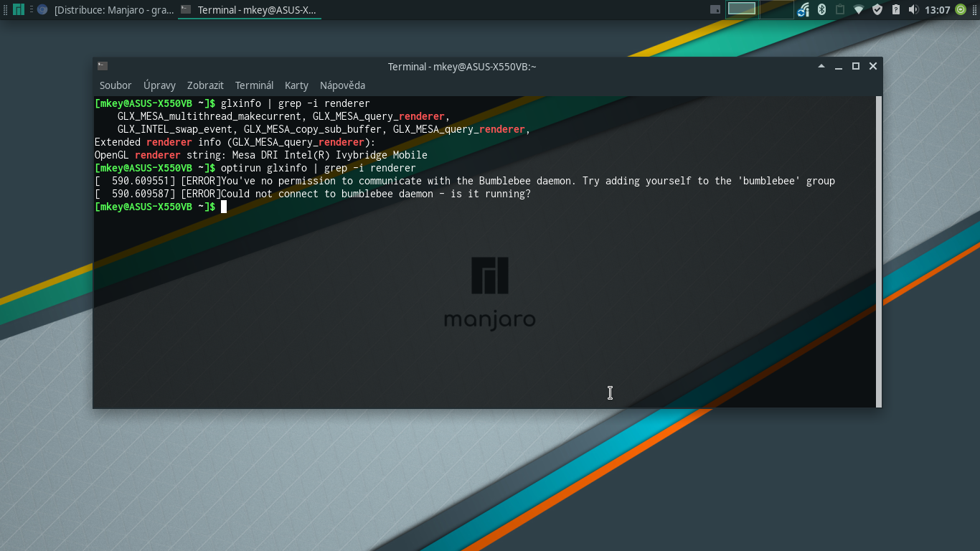Click the 'GLX_INTEL_swap_event' output line

(x=324, y=129)
